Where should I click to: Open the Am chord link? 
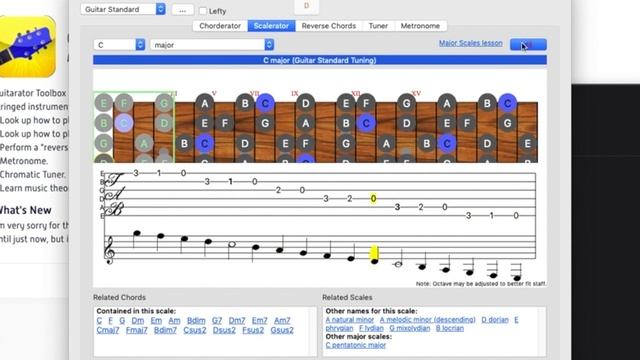(174, 320)
